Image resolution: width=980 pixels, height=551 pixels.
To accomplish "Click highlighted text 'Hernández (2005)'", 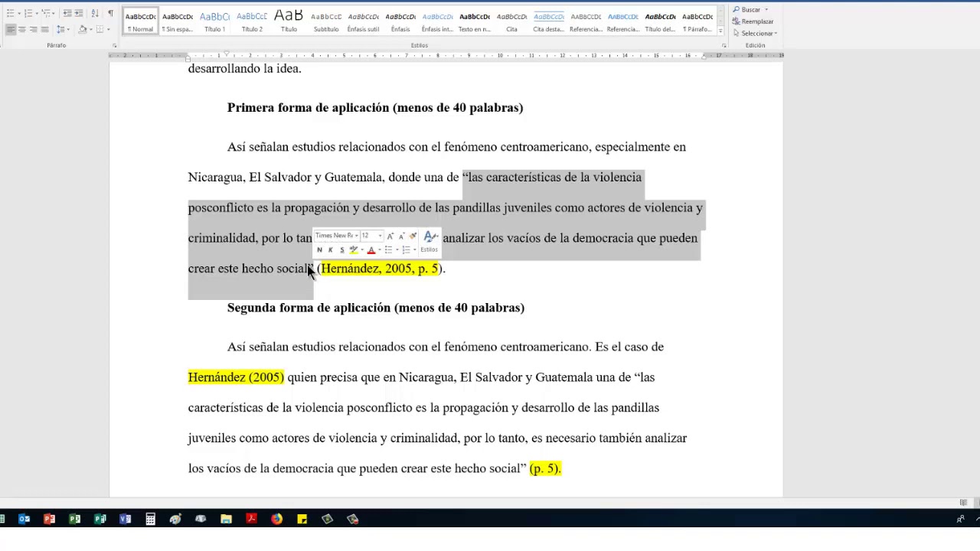I will coord(236,377).
